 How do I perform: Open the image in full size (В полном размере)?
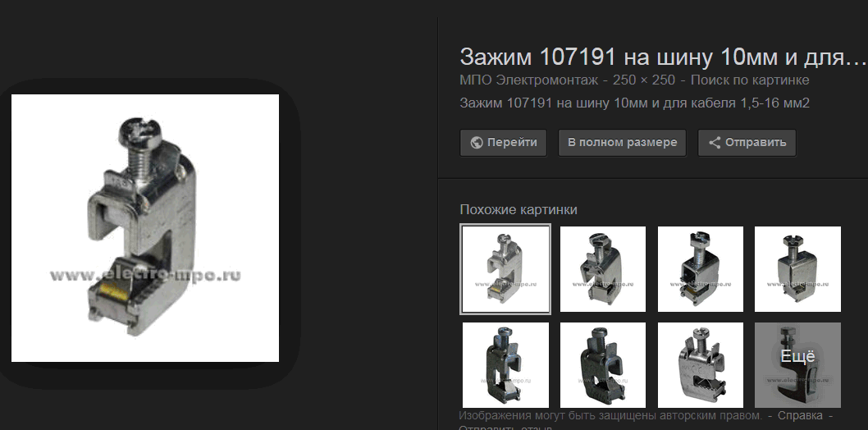[x=622, y=143]
